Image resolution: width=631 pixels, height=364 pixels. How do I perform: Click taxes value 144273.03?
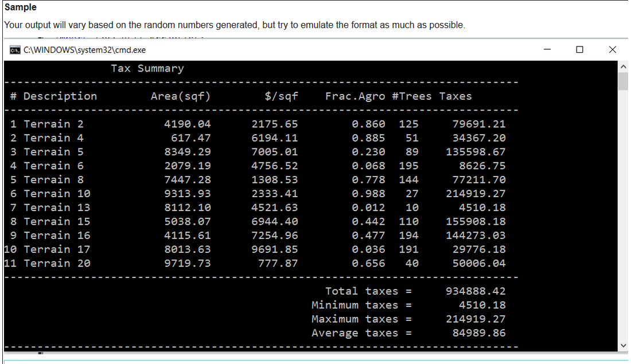(476, 235)
